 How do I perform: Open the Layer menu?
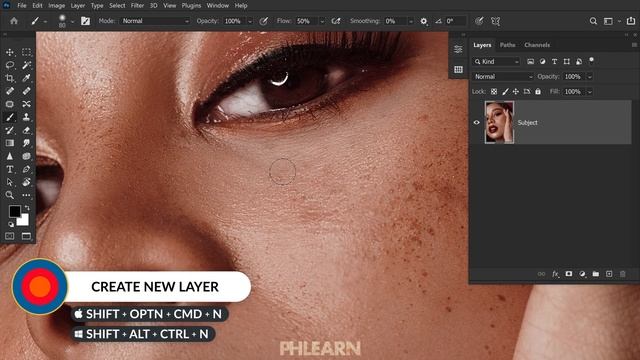78,6
